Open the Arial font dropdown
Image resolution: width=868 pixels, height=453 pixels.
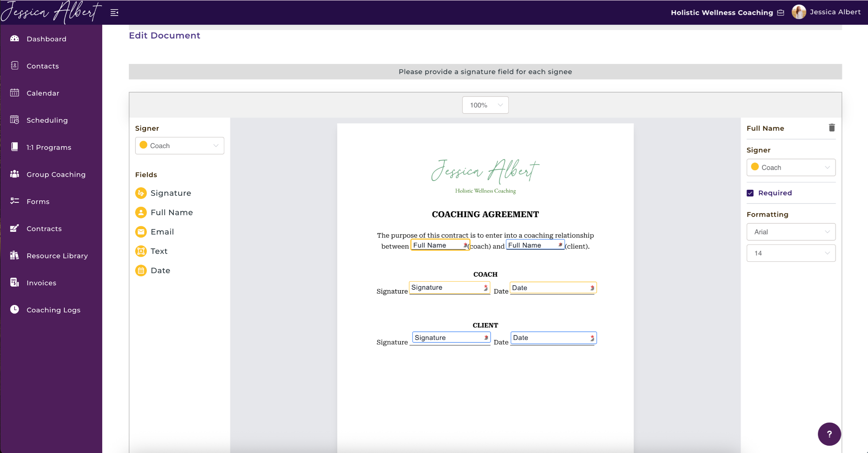pos(791,232)
